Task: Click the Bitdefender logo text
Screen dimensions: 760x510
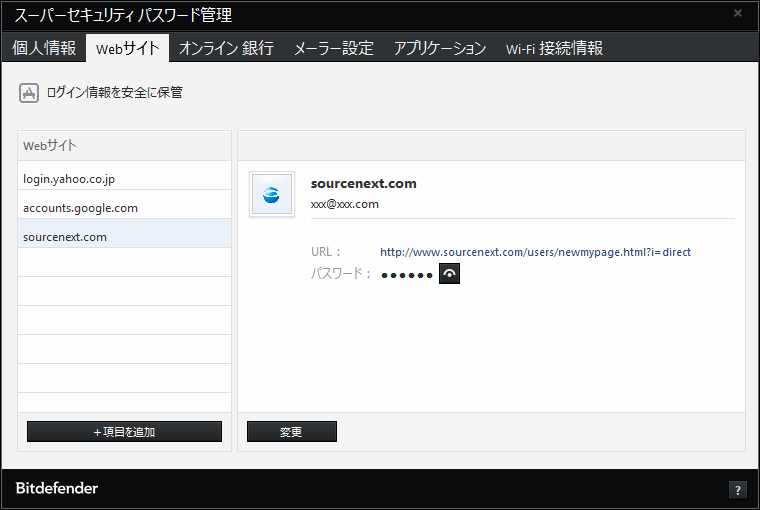Action: [57, 488]
